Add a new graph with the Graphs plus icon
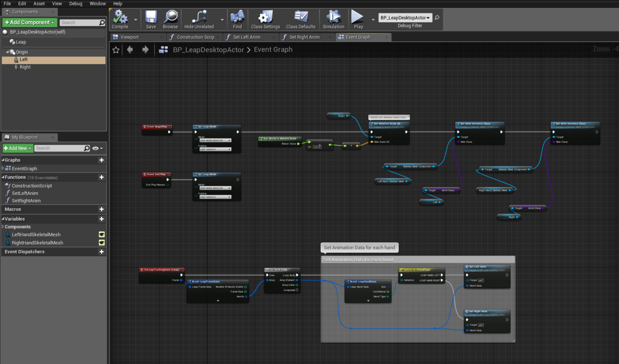This screenshot has width=619, height=364. tap(102, 160)
